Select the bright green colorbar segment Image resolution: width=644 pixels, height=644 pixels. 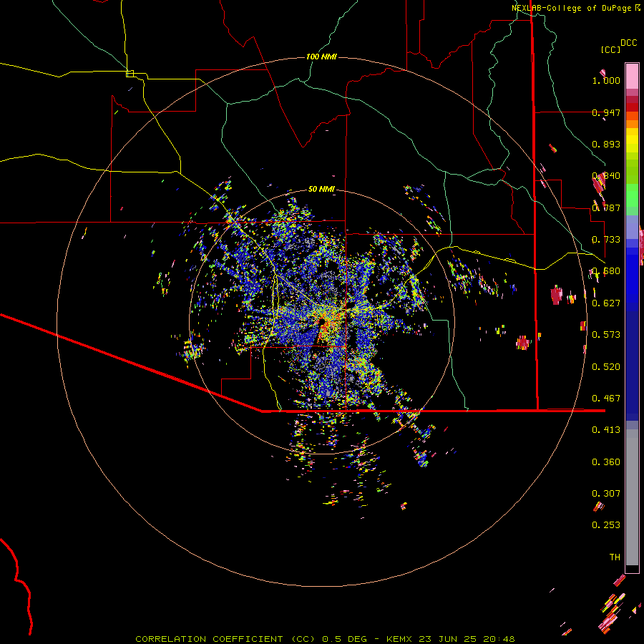[632, 195]
